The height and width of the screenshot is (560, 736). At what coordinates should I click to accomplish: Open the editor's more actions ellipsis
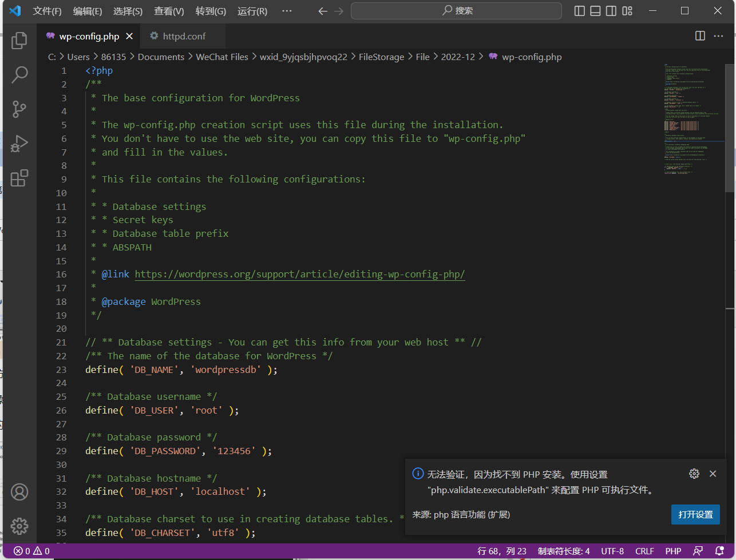(718, 36)
